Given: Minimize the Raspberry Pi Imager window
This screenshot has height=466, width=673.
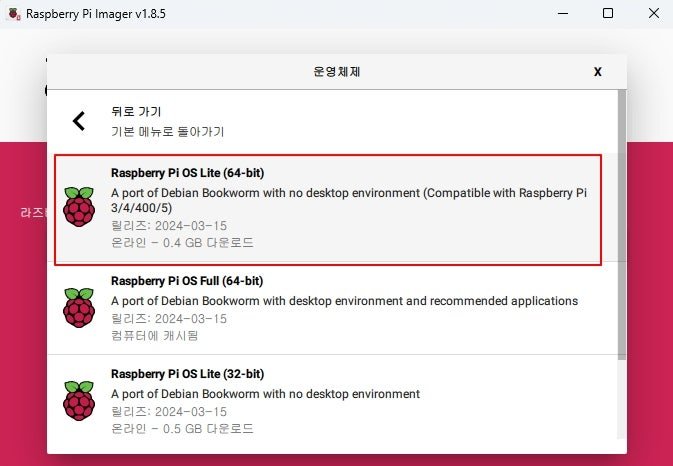Looking at the screenshot, I should point(563,14).
